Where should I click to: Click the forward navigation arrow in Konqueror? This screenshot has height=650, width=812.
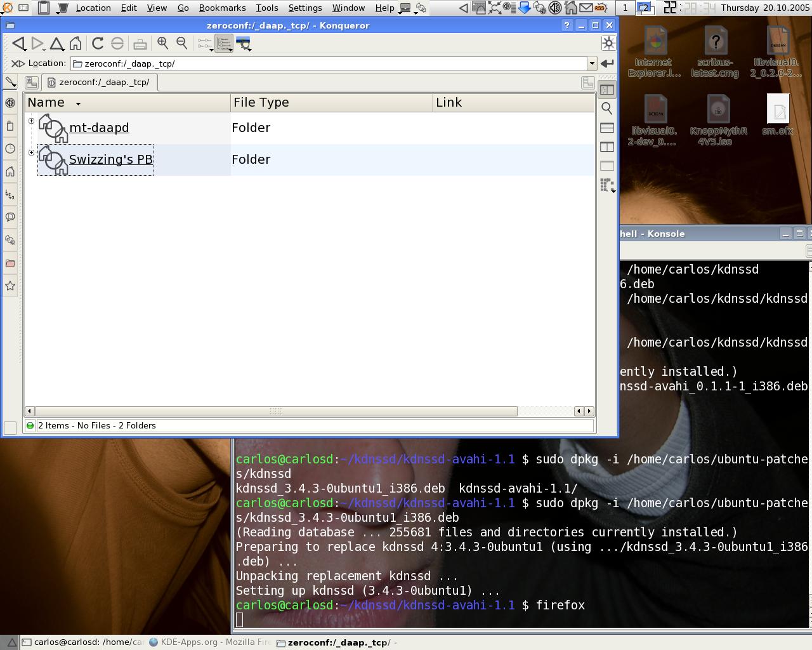point(37,43)
